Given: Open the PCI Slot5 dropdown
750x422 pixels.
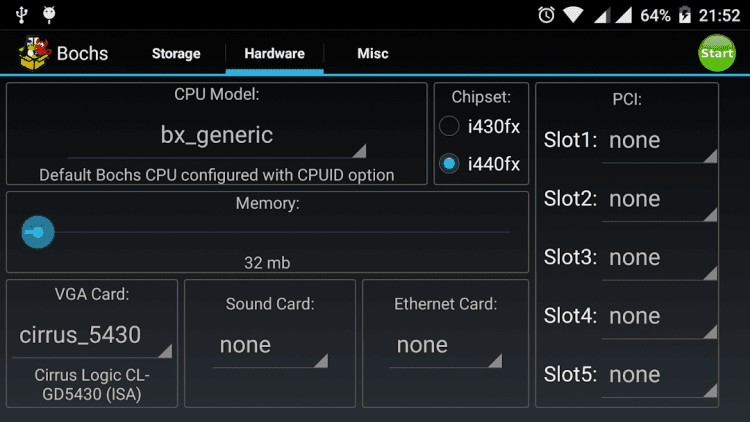Looking at the screenshot, I should point(661,376).
